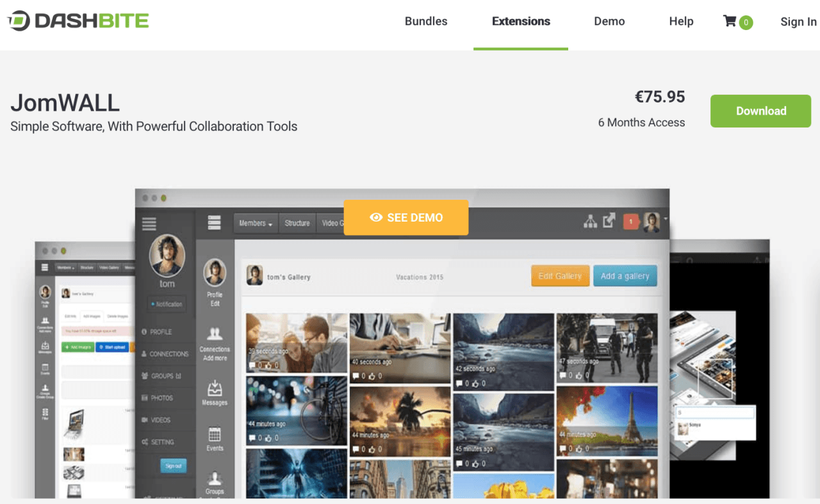Image resolution: width=820 pixels, height=504 pixels.
Task: Open the Messages inbox icon
Action: [x=215, y=388]
